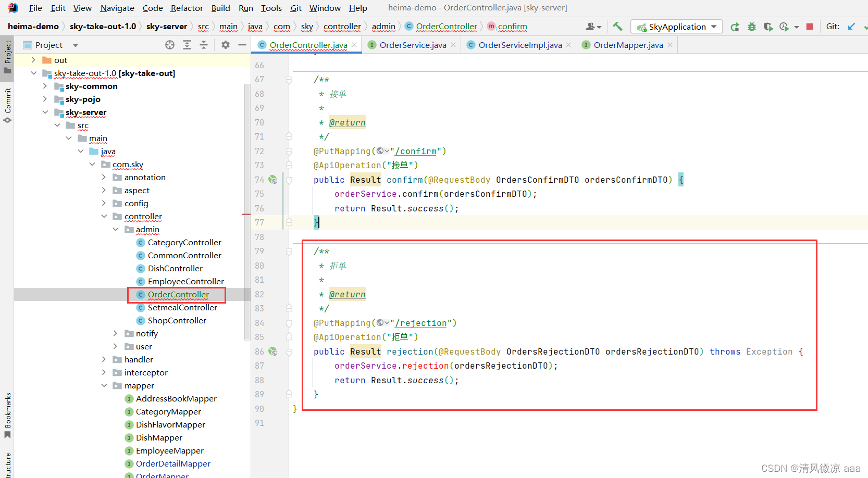This screenshot has width=868, height=478.
Task: Click the /rejection mapping link
Action: pos(421,323)
